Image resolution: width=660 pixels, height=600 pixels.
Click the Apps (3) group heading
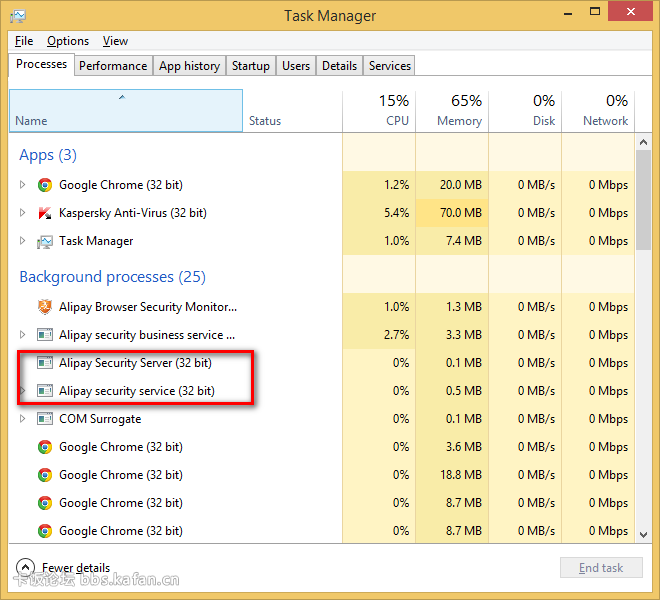pyautogui.click(x=48, y=155)
